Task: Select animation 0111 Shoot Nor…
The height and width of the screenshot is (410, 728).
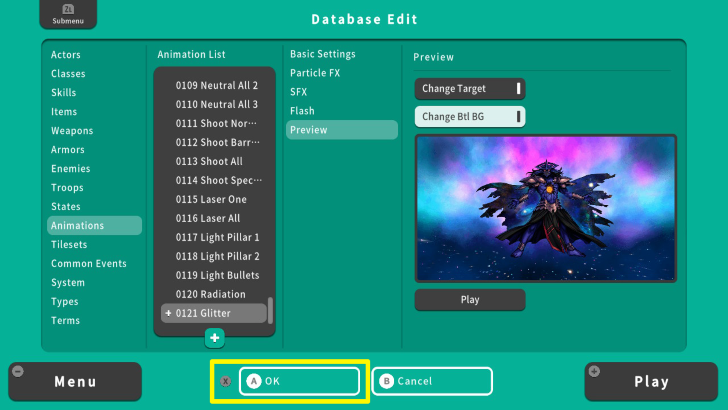Action: [x=214, y=124]
